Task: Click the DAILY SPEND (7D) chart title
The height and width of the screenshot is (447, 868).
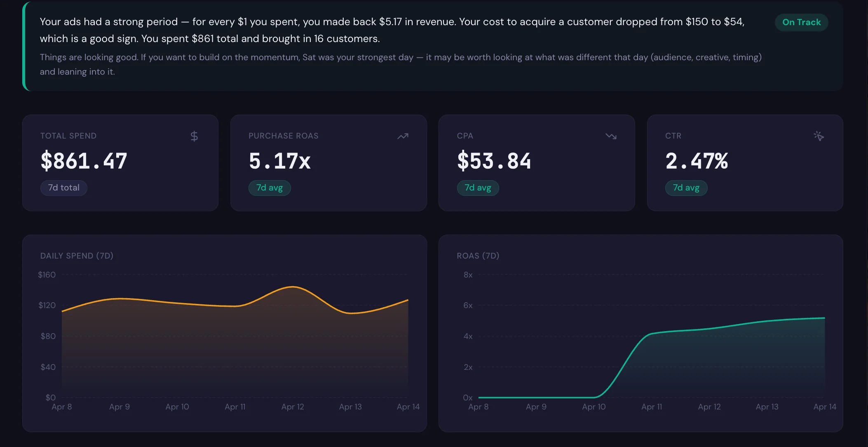Action: tap(77, 256)
